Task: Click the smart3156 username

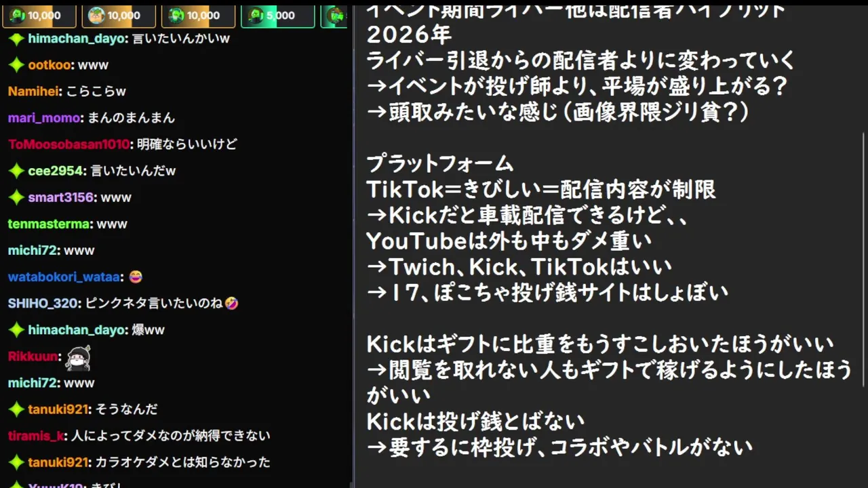Action: pos(60,197)
